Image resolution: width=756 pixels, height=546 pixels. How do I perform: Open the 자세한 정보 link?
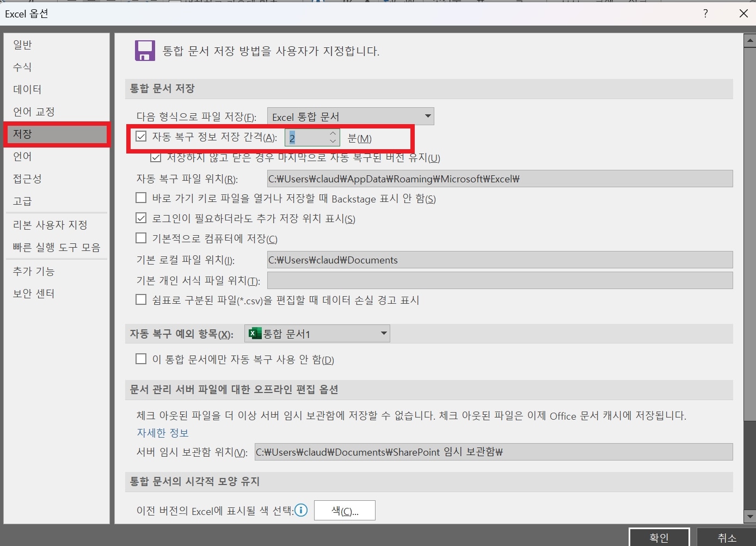[163, 433]
